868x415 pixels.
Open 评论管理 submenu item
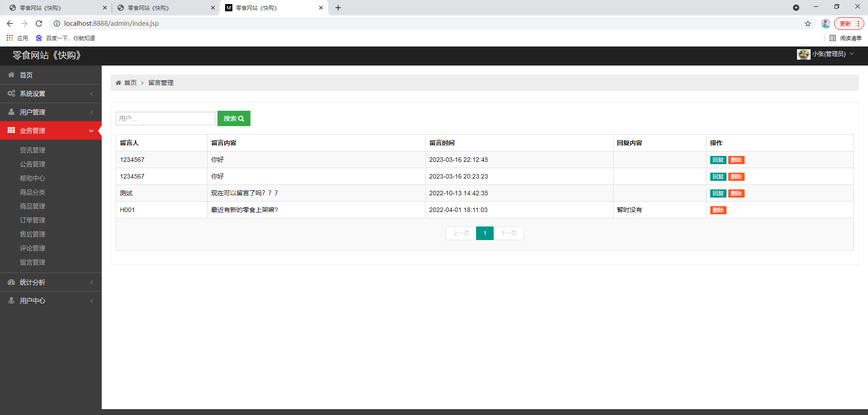[33, 248]
